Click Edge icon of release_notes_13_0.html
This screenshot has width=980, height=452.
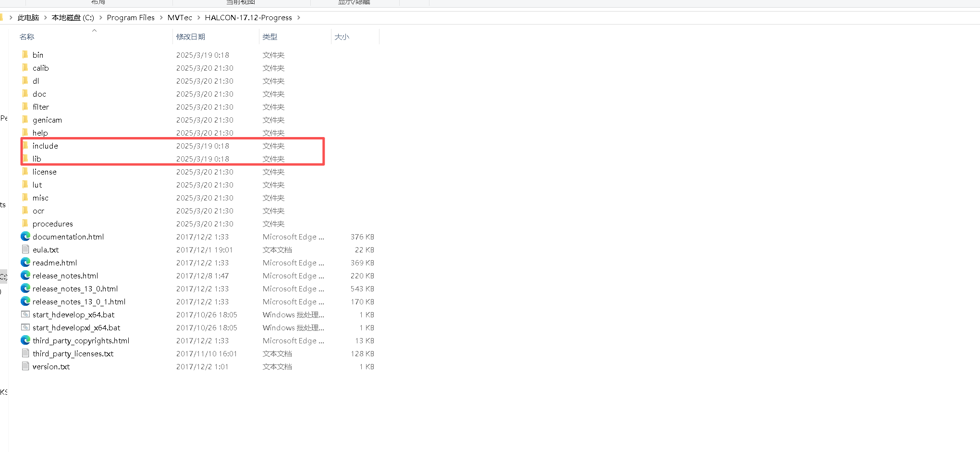(x=25, y=288)
